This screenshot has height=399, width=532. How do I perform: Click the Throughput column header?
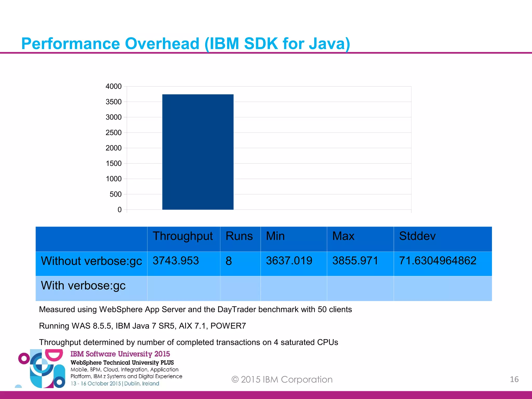[x=183, y=236]
